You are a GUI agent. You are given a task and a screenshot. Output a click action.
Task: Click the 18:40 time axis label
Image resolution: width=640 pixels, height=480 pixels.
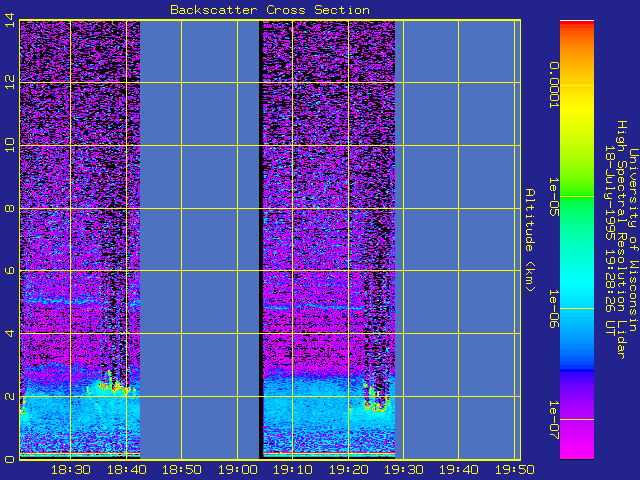click(127, 470)
